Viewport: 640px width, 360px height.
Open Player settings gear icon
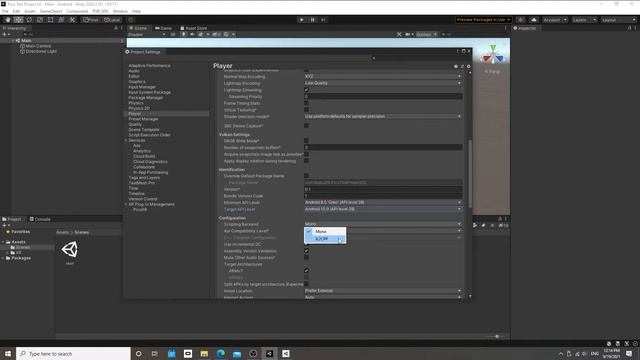(469, 66)
